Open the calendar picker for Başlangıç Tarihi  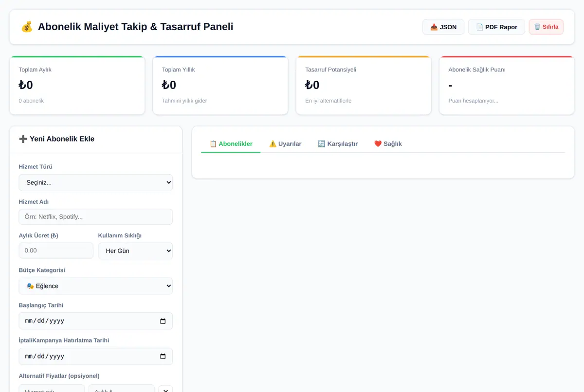point(163,321)
